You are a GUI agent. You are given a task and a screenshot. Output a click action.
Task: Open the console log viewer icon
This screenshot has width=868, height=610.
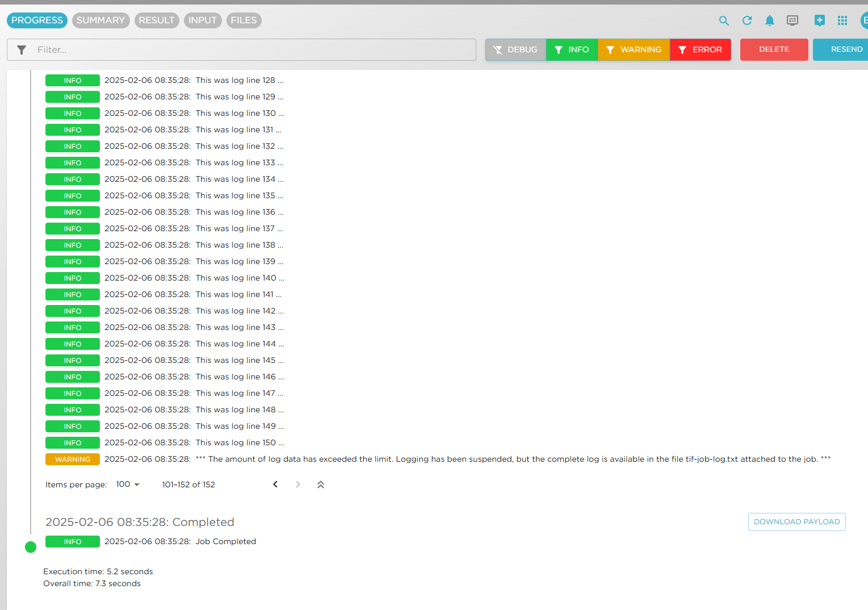point(792,20)
